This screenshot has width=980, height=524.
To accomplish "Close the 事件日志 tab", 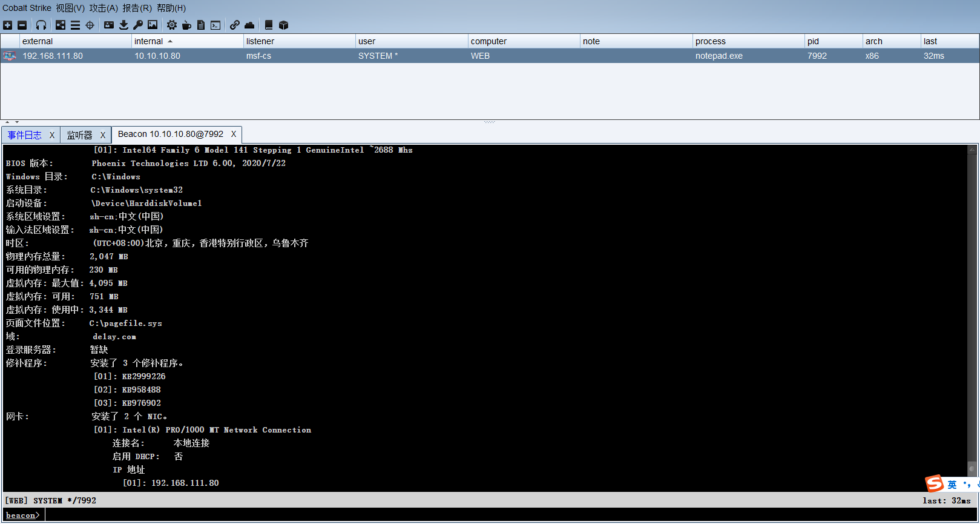I will [x=52, y=135].
